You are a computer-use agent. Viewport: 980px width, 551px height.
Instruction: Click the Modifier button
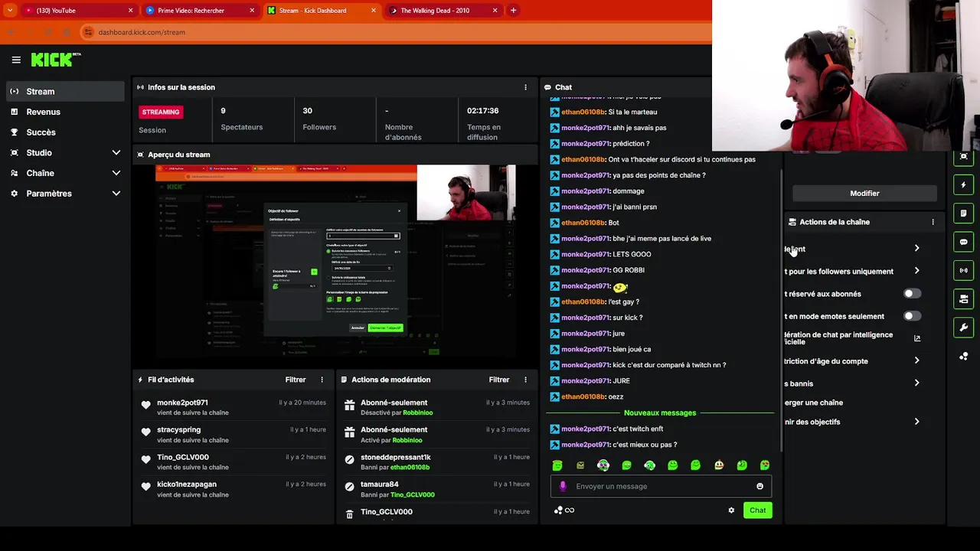click(864, 194)
